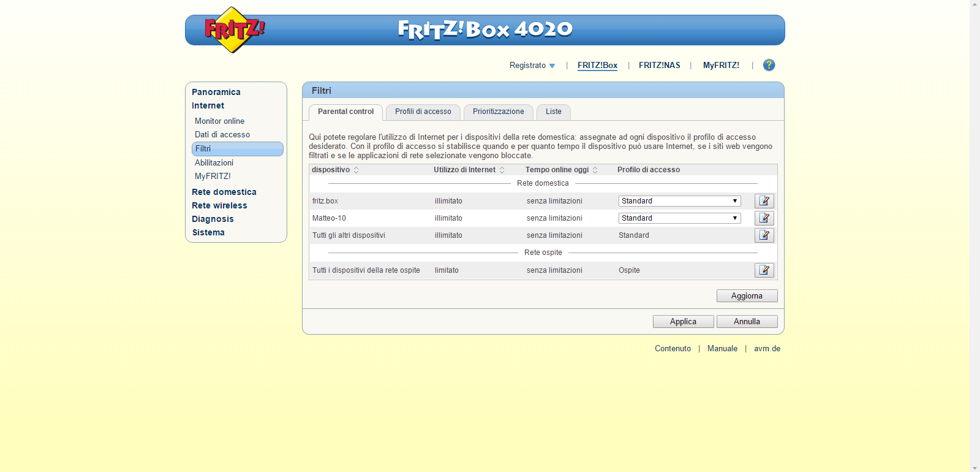The width and height of the screenshot is (980, 472).
Task: Open the FRITZ!Box top menu
Action: point(597,66)
